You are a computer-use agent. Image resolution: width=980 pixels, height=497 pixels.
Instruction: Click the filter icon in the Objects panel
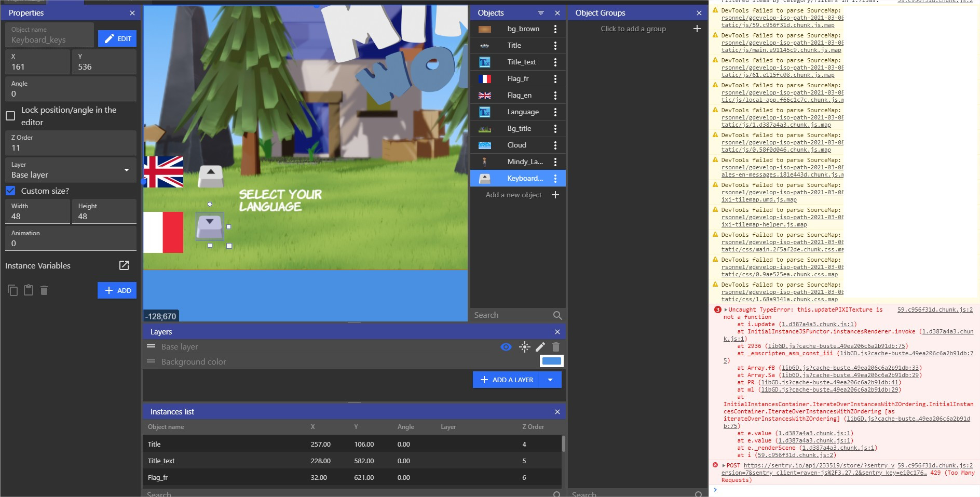pos(541,12)
